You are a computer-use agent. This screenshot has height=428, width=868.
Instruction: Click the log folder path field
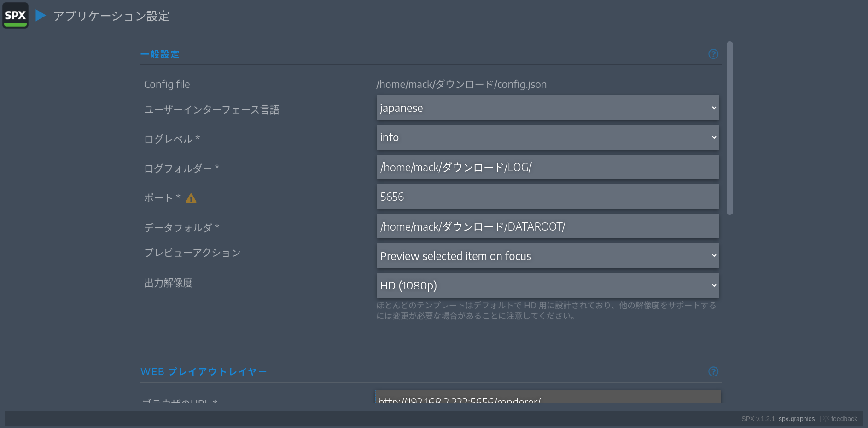coord(548,167)
